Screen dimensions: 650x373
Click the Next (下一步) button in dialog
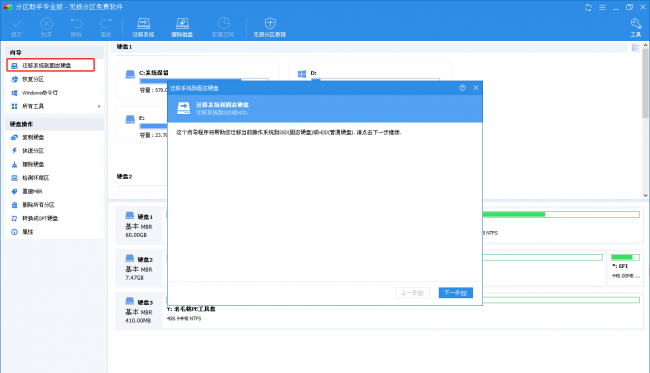click(x=456, y=293)
